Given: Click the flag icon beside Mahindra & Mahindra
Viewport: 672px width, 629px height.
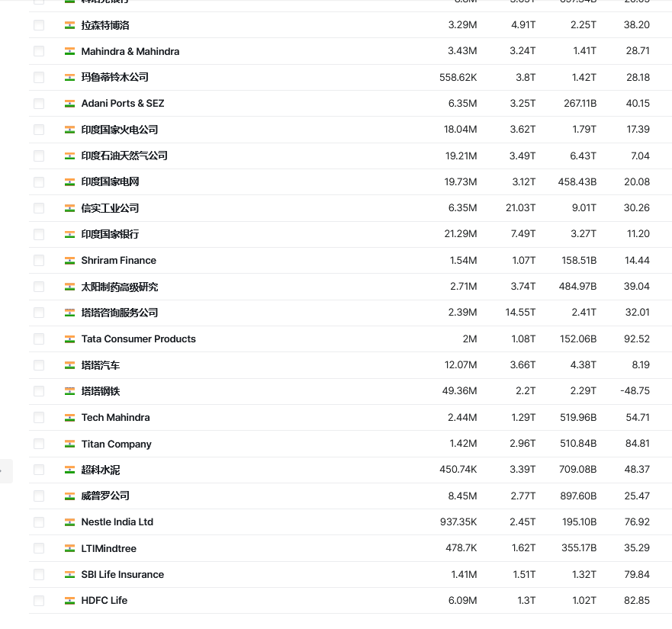Looking at the screenshot, I should 69,51.
